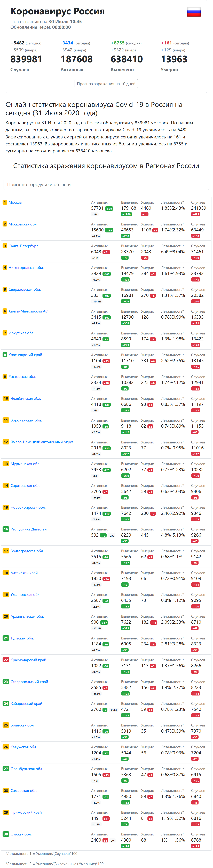Screen dimensions: 213x868
Task: Visit the Краснодарский край link
Action: (28, 660)
